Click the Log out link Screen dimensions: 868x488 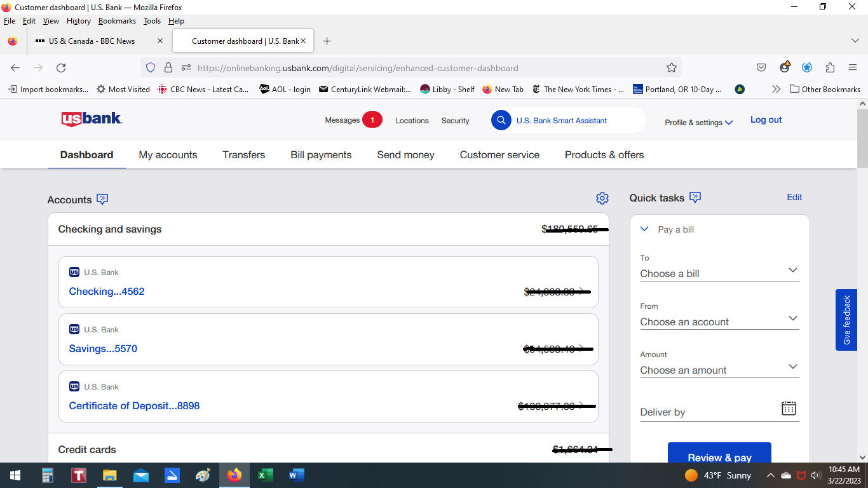click(766, 120)
